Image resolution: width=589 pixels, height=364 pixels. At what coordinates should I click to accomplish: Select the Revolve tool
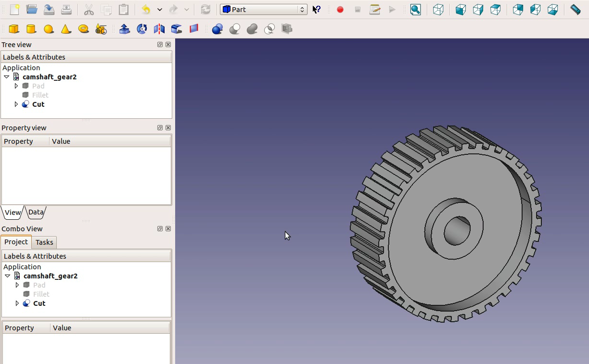(x=141, y=29)
